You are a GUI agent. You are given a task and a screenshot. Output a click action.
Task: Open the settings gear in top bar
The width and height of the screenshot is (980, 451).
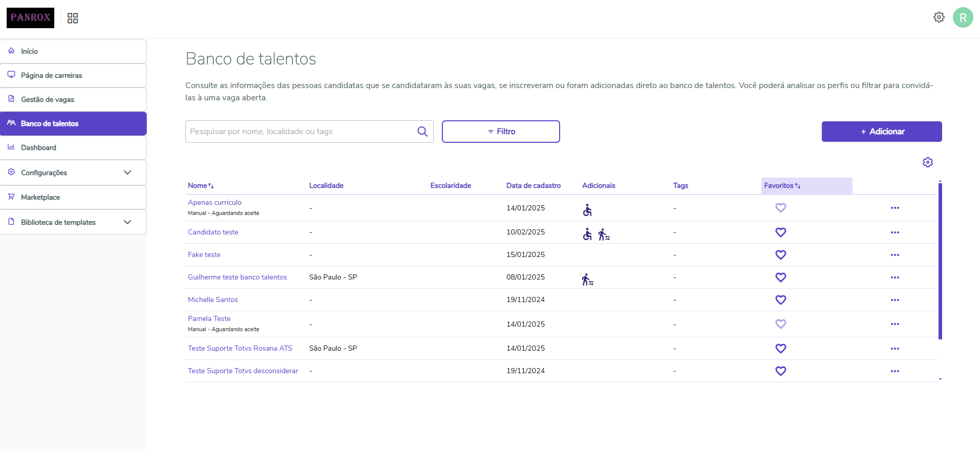point(939,17)
